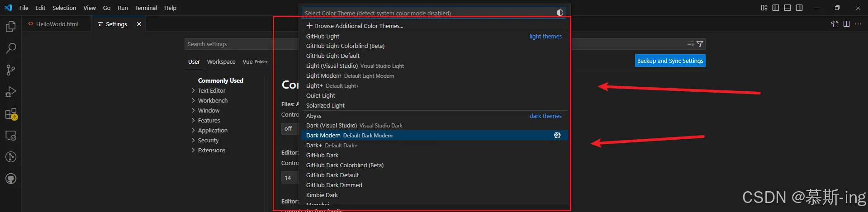Open Settings JSON icon in editor title
Viewport: 868px width, 212px height.
pos(835,24)
